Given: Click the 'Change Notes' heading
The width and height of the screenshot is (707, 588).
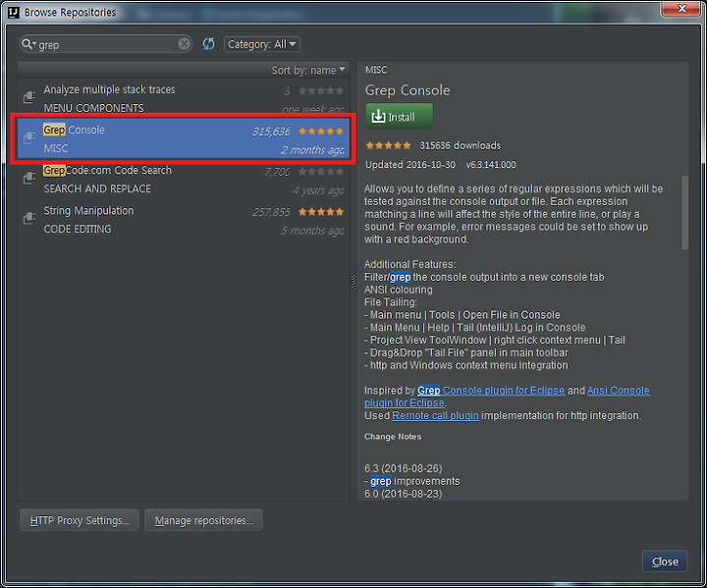Looking at the screenshot, I should click(393, 437).
